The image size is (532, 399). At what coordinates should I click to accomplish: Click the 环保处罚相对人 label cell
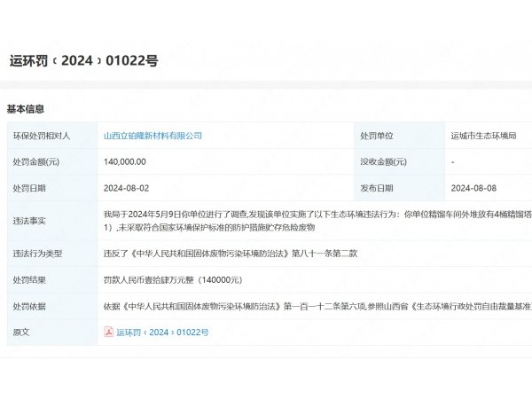[x=42, y=136]
